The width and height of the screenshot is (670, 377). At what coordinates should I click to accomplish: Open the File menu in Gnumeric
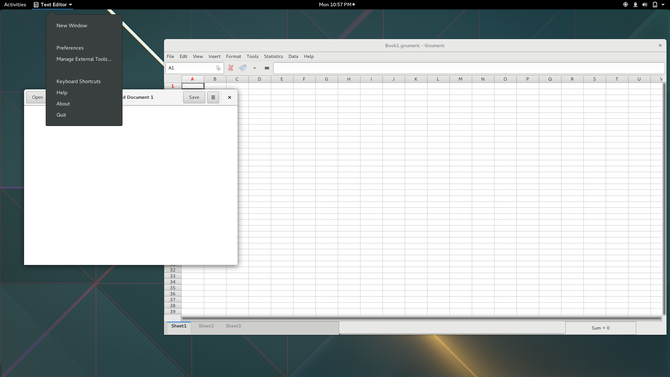(170, 56)
